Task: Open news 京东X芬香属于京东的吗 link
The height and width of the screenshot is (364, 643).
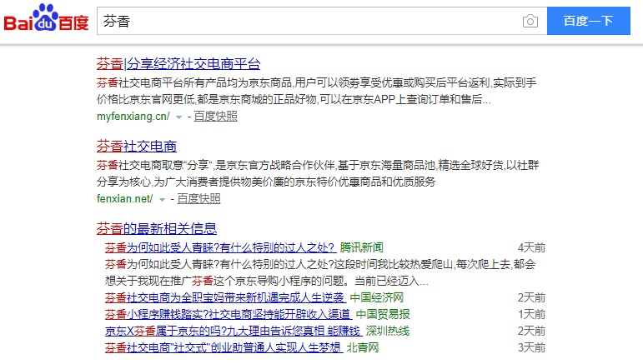Action: [234, 331]
